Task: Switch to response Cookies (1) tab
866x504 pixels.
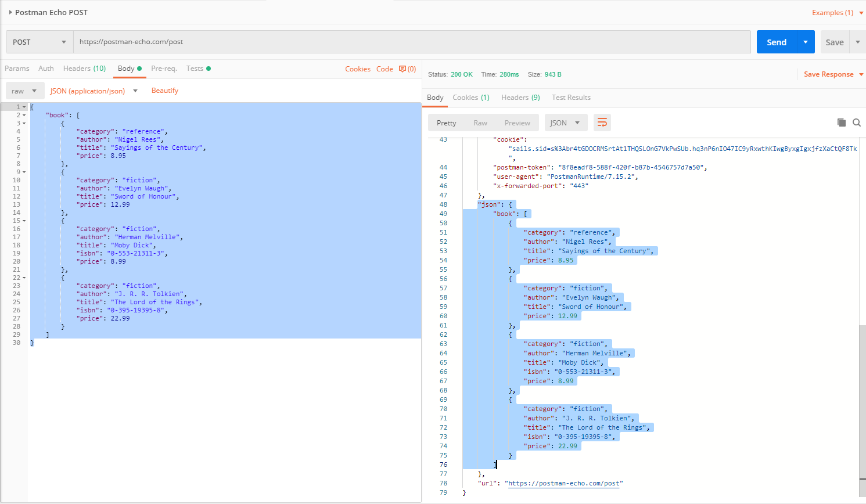Action: tap(470, 98)
